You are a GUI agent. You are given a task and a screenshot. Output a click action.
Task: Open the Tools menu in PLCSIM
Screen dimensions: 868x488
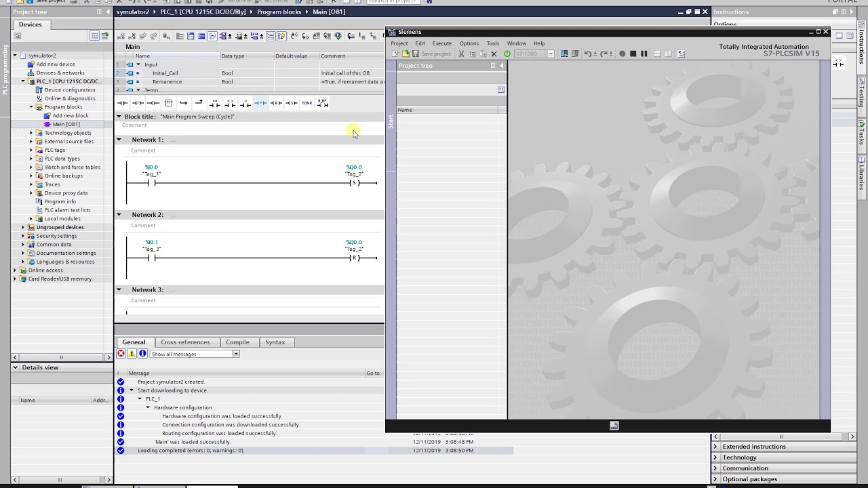click(x=493, y=43)
